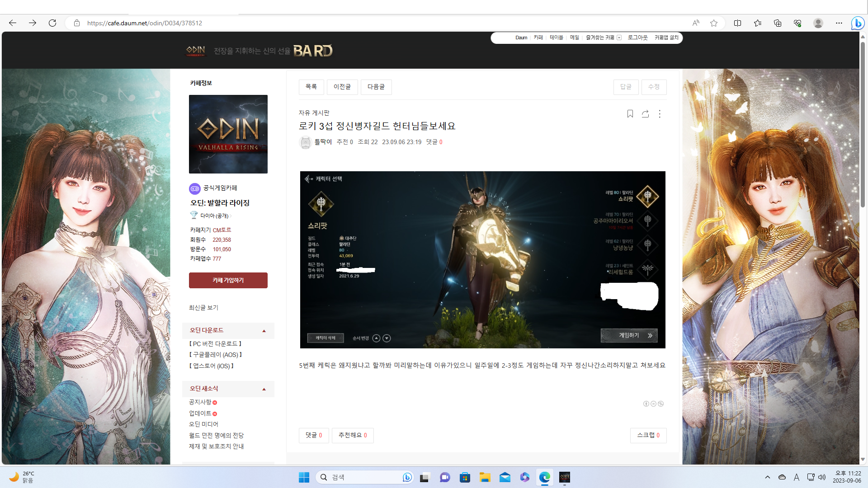
Task: Open split screen icon in Edge toolbar
Action: [x=737, y=23]
